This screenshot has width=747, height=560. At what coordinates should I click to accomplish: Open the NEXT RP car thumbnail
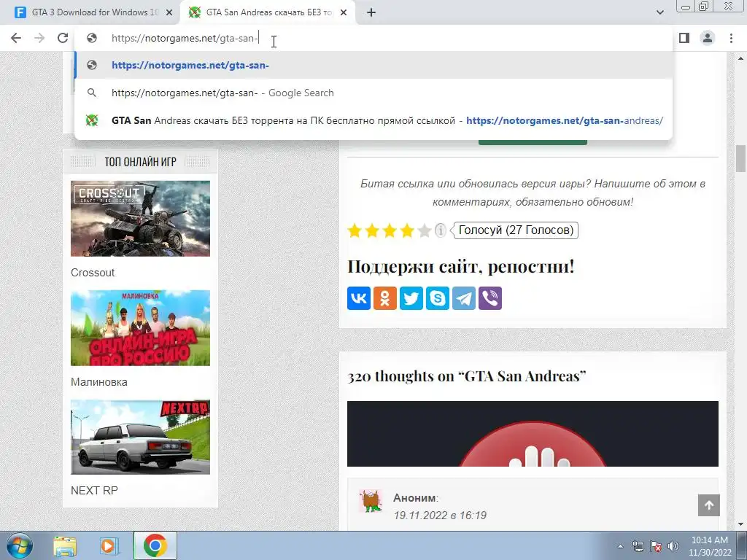tap(140, 437)
